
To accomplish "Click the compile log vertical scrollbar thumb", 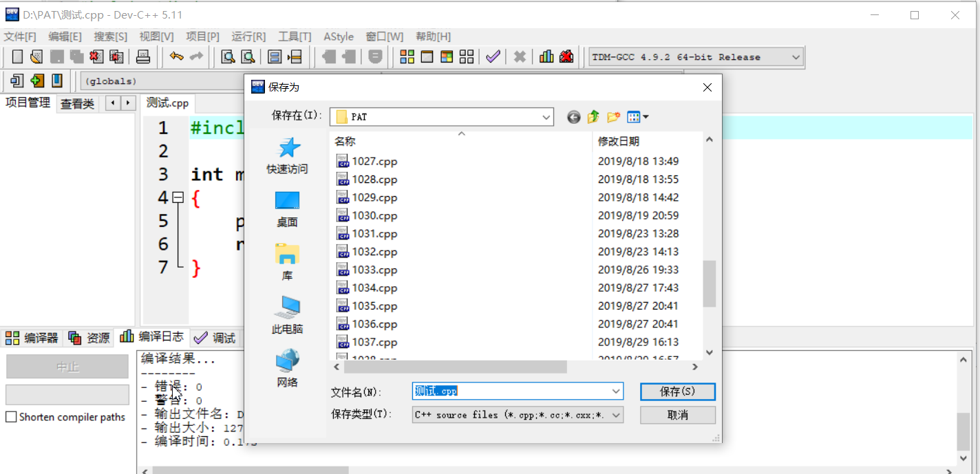I will tap(963, 431).
